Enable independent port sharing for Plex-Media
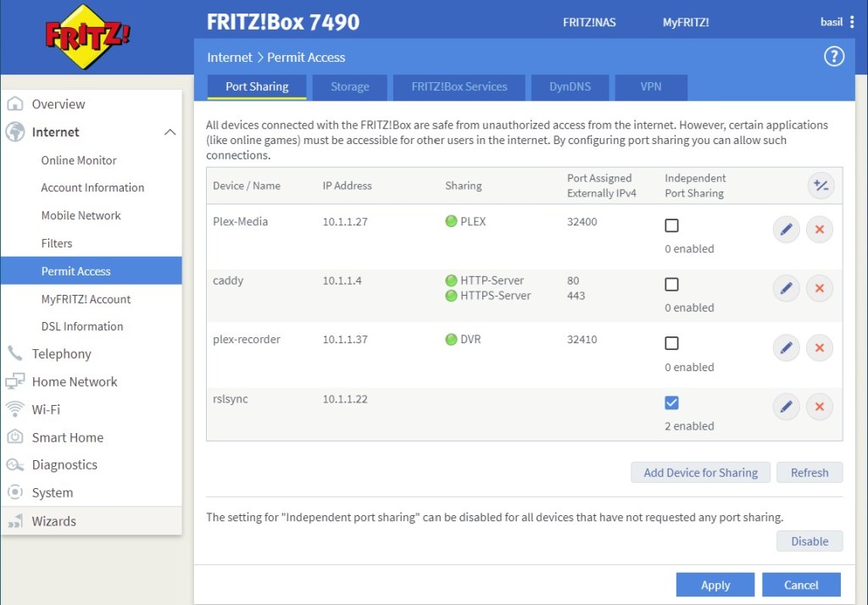 (x=671, y=225)
